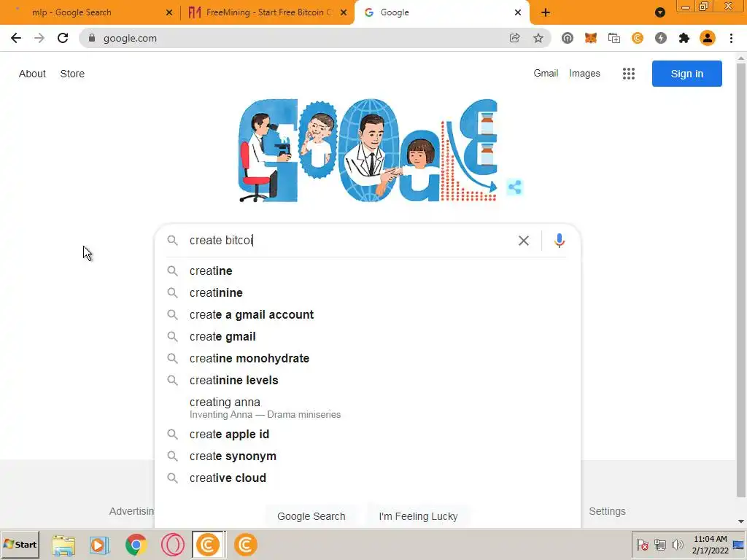
Task: Click the Google Doodle image
Action: [368, 150]
